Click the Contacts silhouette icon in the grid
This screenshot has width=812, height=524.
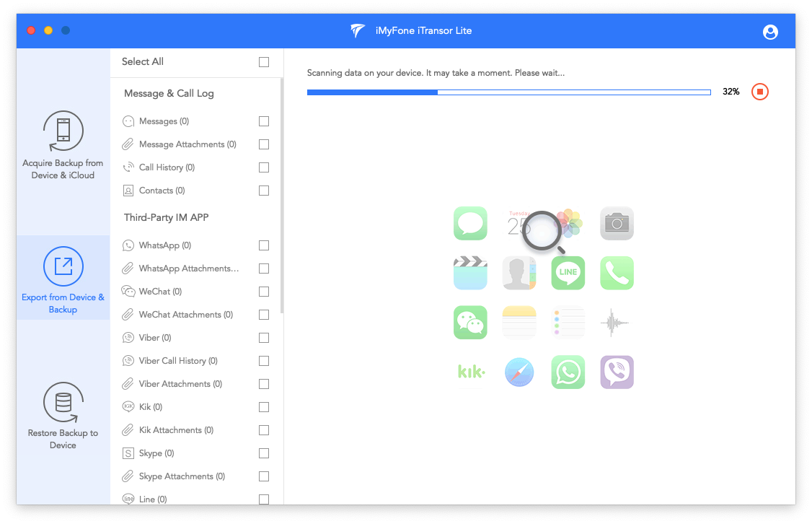pyautogui.click(x=519, y=273)
